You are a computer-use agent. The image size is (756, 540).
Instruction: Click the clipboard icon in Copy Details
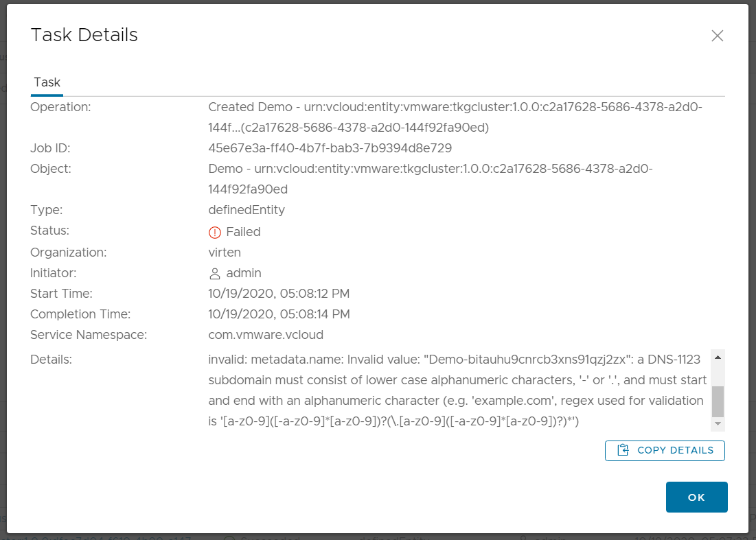point(623,450)
